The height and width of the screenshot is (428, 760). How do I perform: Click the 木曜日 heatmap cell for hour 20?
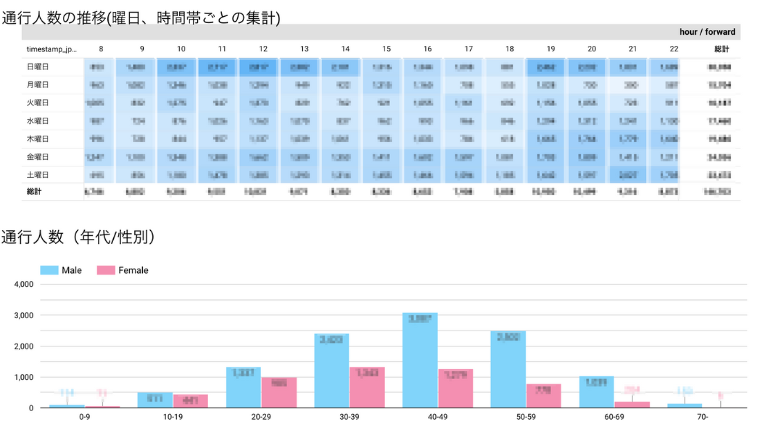point(587,139)
